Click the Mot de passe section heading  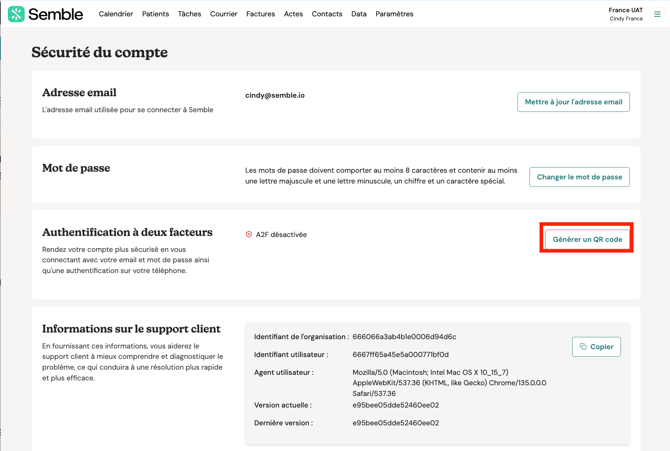point(76,168)
